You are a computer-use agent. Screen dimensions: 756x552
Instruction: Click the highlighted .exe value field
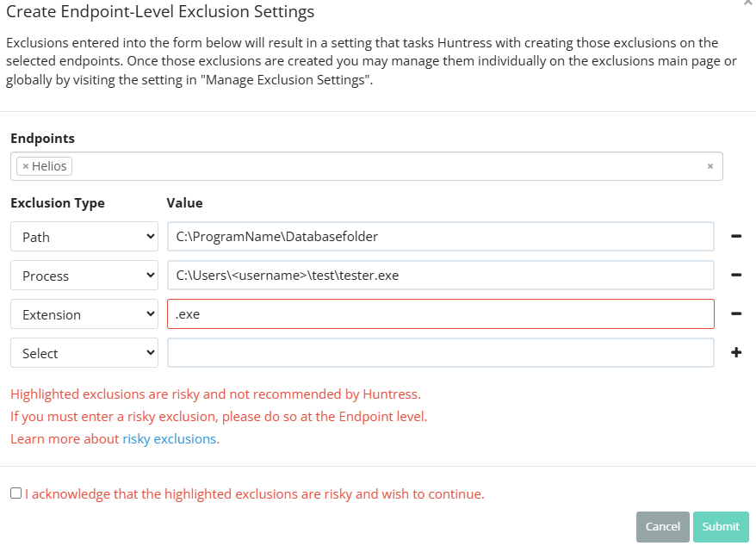coord(440,314)
